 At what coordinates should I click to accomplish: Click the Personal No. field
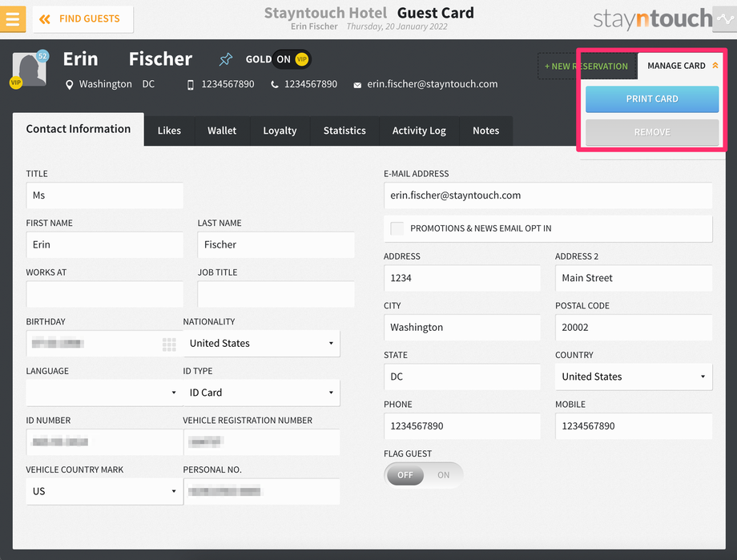tap(261, 491)
